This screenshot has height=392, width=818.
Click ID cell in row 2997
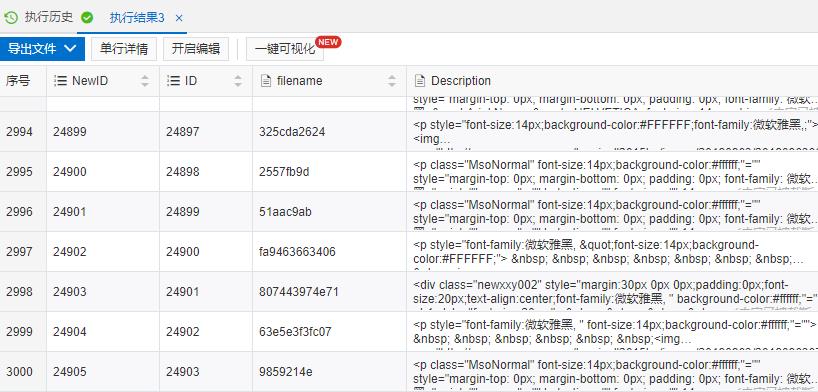[x=206, y=252]
